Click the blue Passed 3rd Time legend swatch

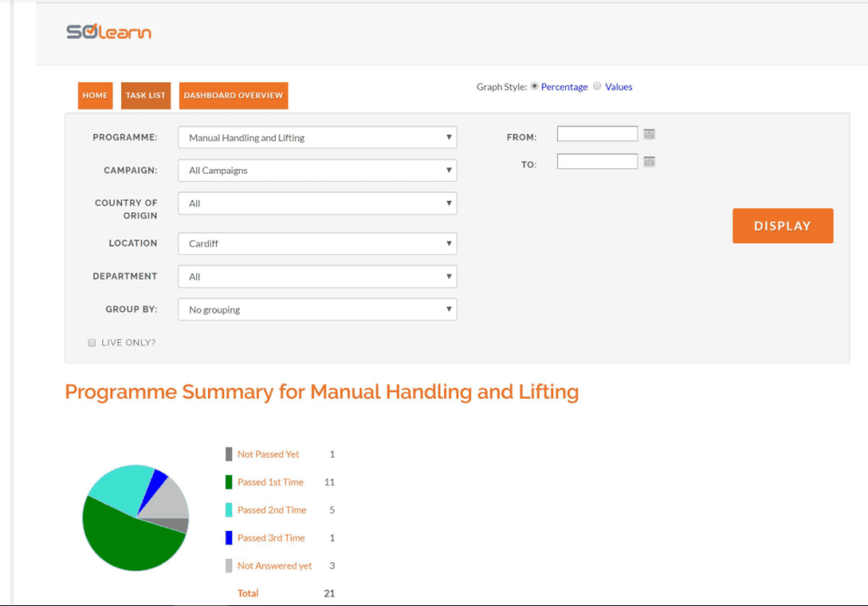[229, 538]
